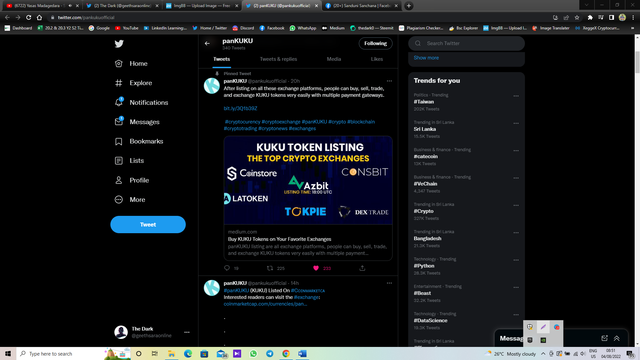
Task: Open WhatsApp from Windows taskbar
Action: tap(253, 353)
